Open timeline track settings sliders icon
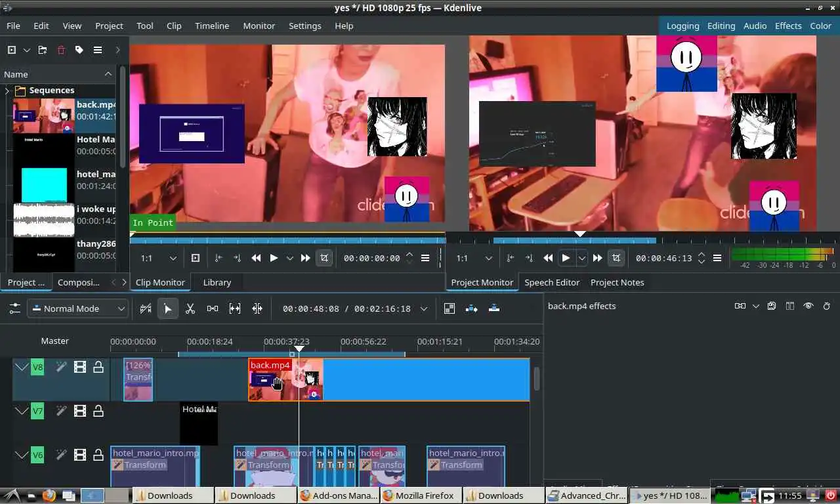This screenshot has width=840, height=504. (14, 308)
